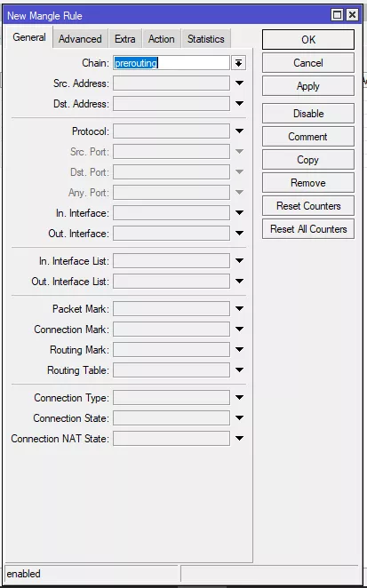Confirm the rule with OK
The width and height of the screenshot is (367, 588).
pyautogui.click(x=308, y=40)
